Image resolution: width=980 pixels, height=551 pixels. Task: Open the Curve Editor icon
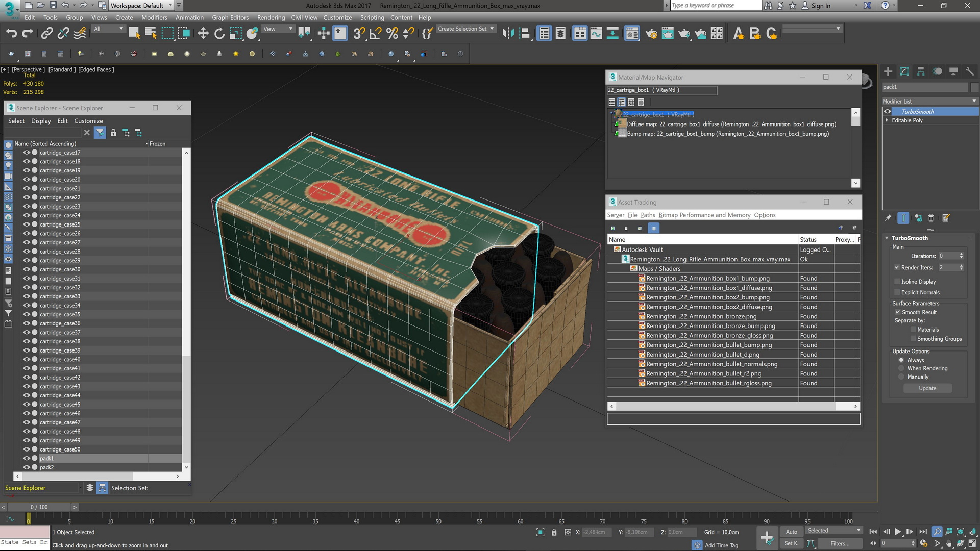[596, 34]
